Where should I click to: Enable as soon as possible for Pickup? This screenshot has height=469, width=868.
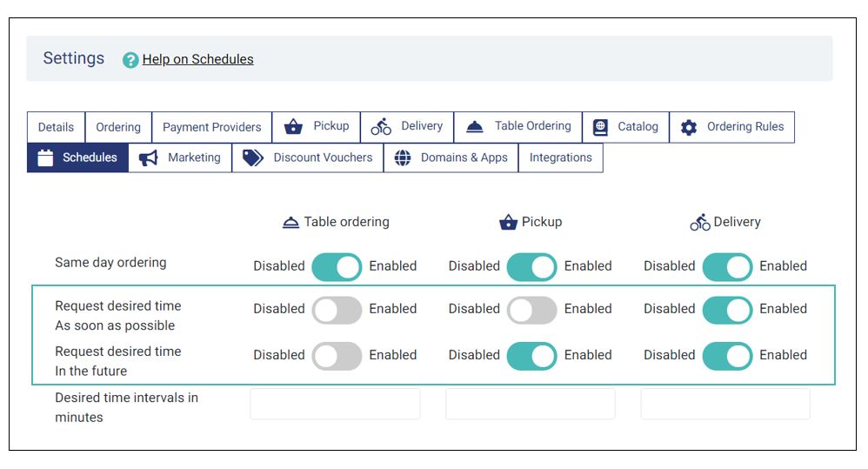(x=531, y=310)
